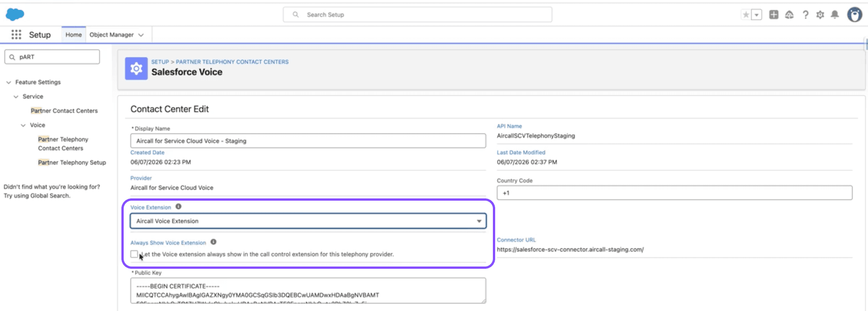Click the Setup app name label
Viewport: 868px width, 311px height.
[x=40, y=35]
